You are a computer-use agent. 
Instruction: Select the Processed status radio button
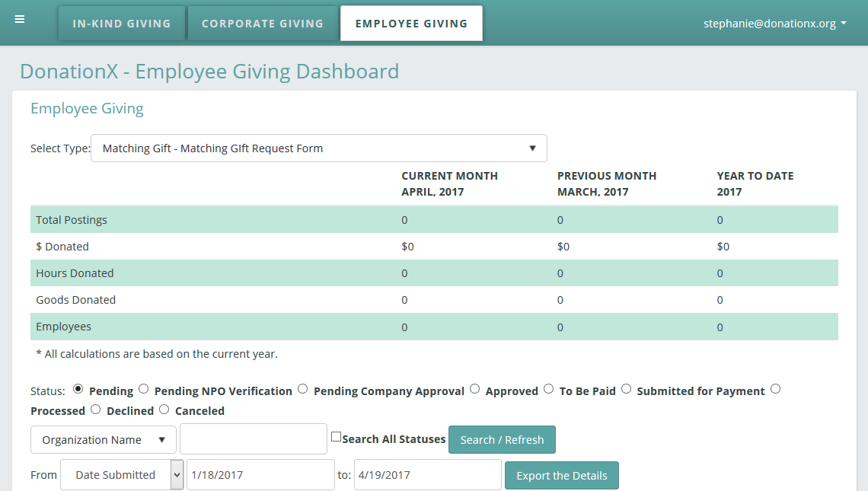pos(775,388)
